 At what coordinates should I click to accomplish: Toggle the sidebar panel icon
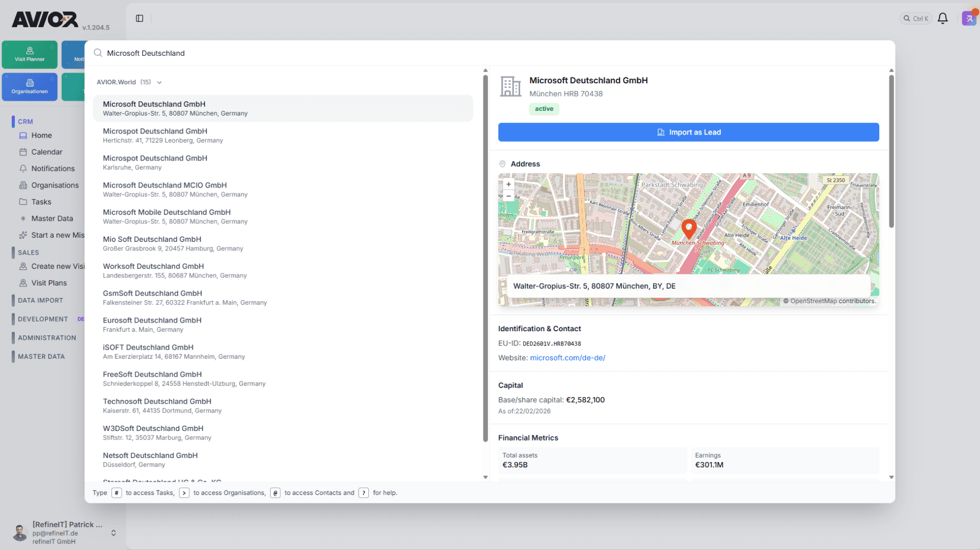coord(140,18)
